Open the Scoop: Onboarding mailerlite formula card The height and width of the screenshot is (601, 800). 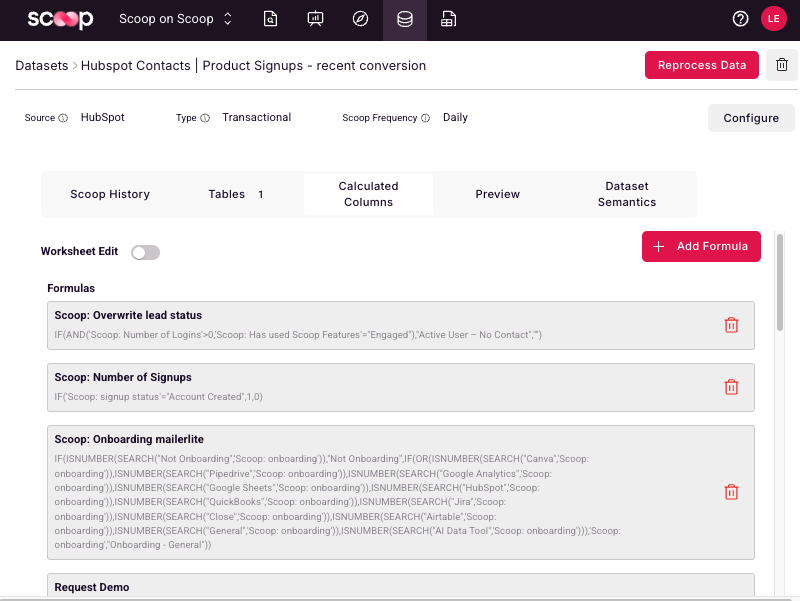point(401,492)
